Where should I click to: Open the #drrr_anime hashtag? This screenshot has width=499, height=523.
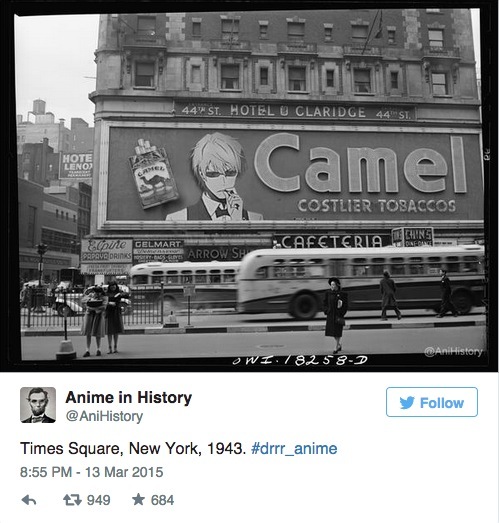294,449
